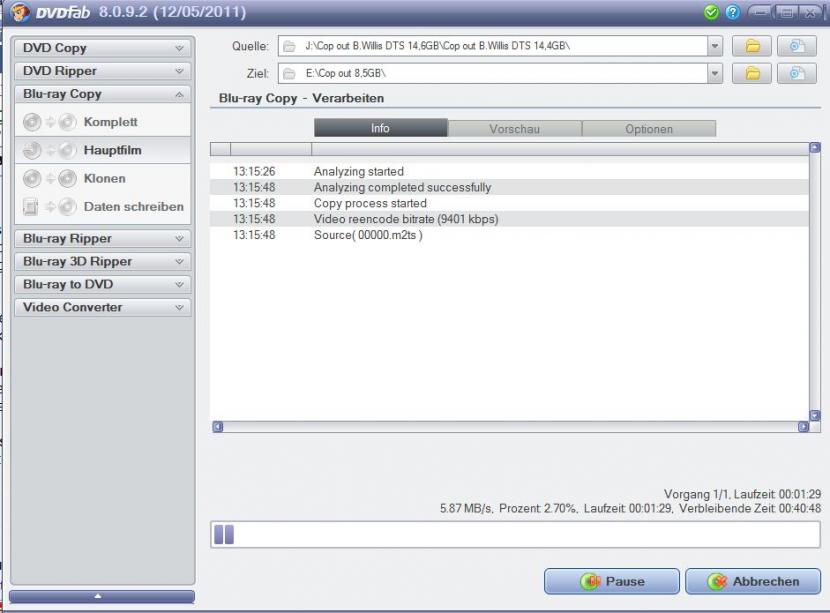
Task: Expand the Blu-ray to DVD section
Action: pos(102,284)
